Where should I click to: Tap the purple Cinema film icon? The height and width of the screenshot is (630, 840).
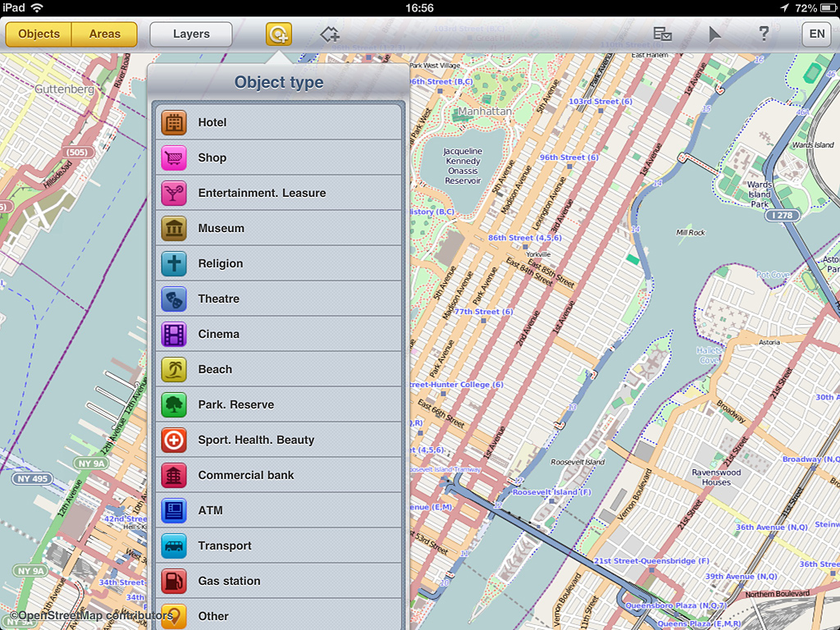coord(174,334)
